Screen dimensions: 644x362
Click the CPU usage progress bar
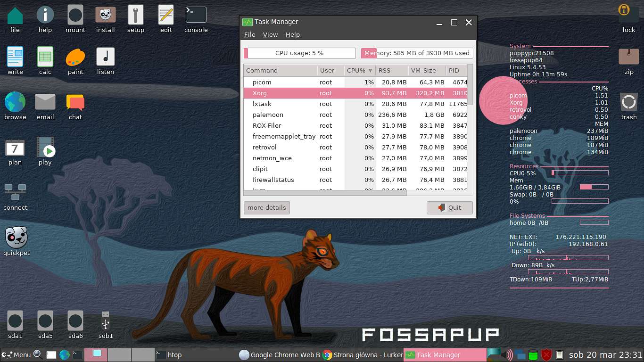pos(299,53)
